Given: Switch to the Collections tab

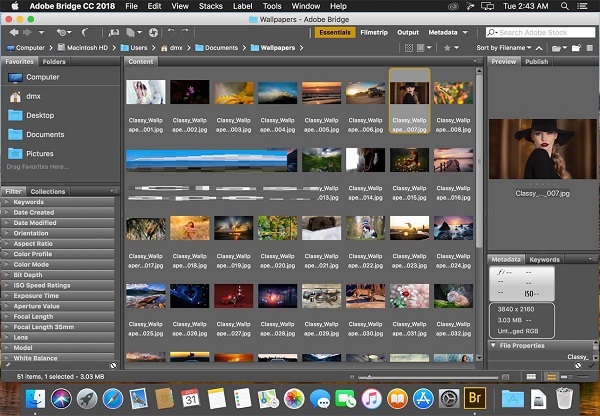Looking at the screenshot, I should pyautogui.click(x=48, y=191).
